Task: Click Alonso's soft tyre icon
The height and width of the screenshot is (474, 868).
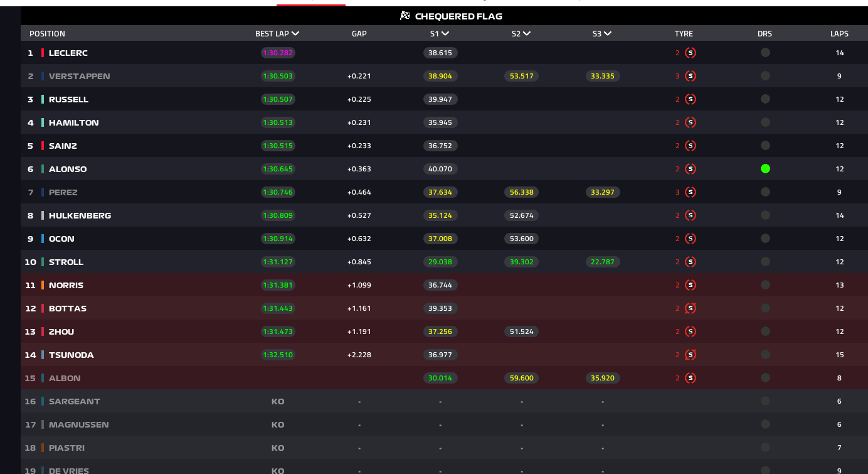Action: click(691, 169)
